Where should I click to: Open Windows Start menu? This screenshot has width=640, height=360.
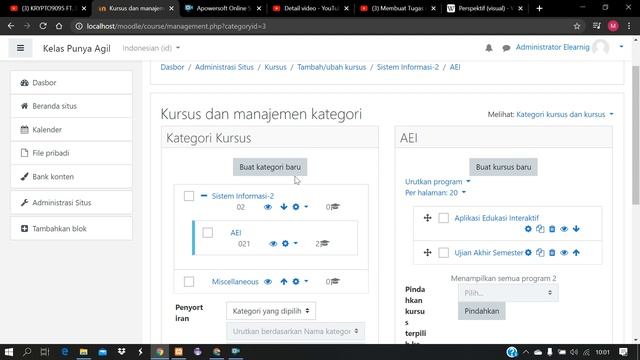[x=8, y=352]
